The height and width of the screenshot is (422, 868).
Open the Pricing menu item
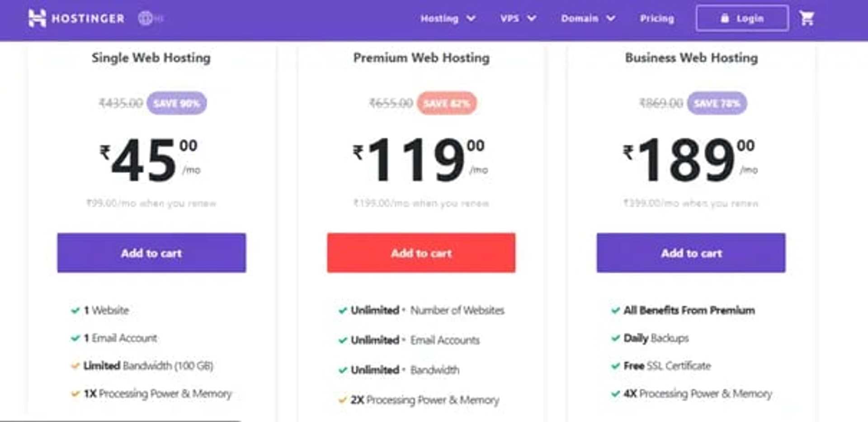pyautogui.click(x=657, y=18)
